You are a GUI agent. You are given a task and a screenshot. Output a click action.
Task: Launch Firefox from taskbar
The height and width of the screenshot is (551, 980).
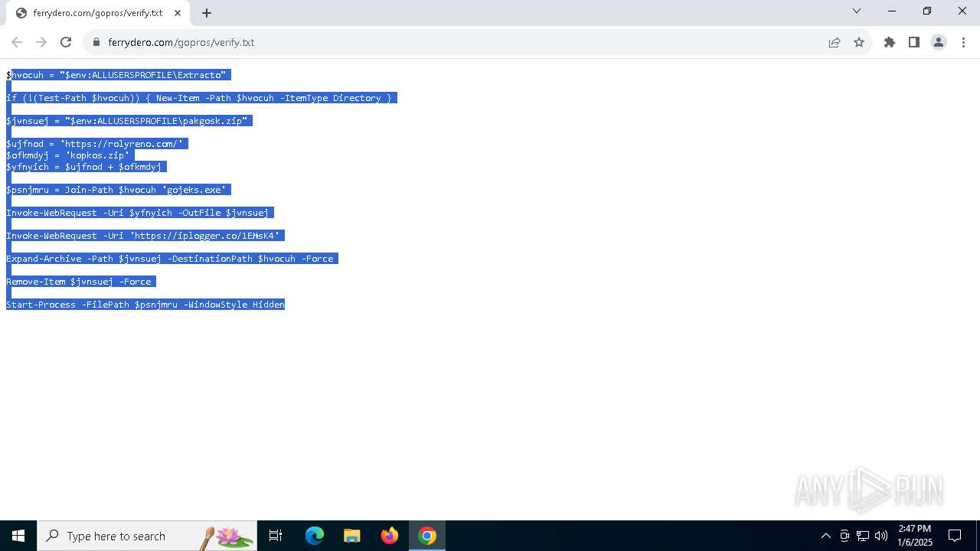coord(390,536)
